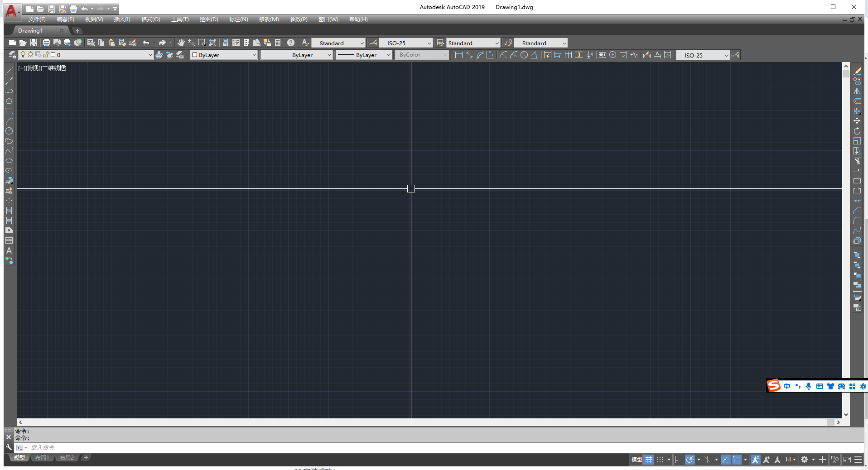This screenshot has width=868, height=470.
Task: Open the Layer Properties manager icon
Action: tap(12, 55)
